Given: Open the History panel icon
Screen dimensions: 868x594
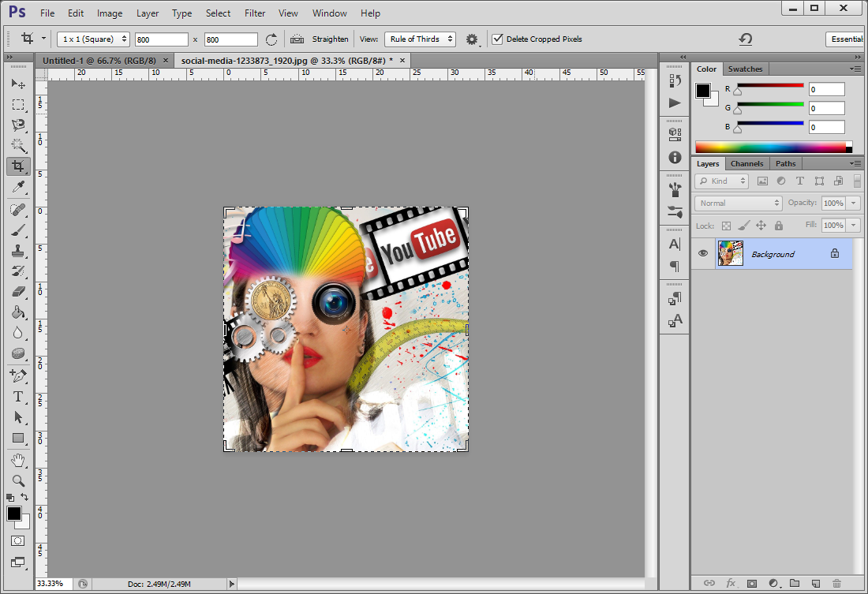Looking at the screenshot, I should 675,80.
